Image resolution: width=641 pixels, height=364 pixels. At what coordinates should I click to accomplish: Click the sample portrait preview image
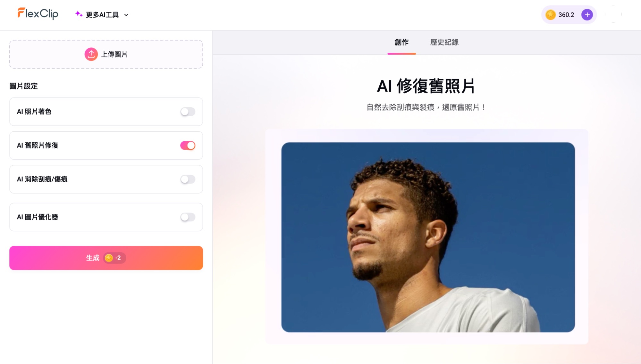pos(428,237)
